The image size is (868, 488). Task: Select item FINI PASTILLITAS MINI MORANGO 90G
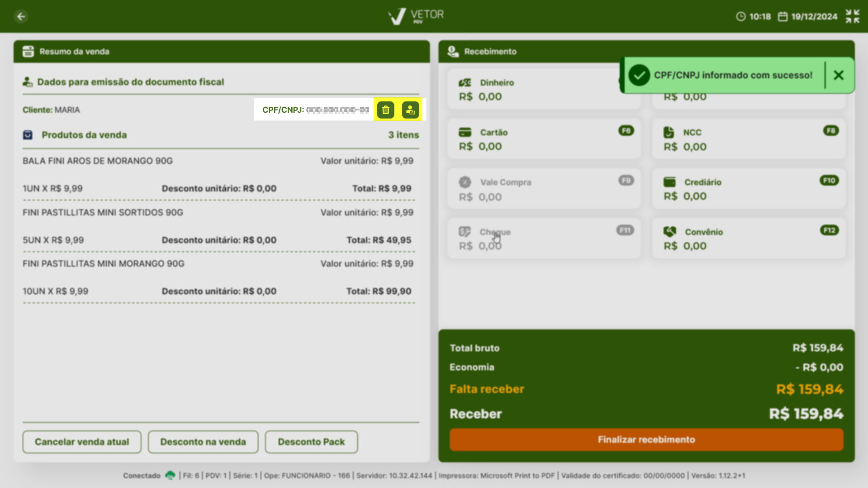click(x=103, y=263)
